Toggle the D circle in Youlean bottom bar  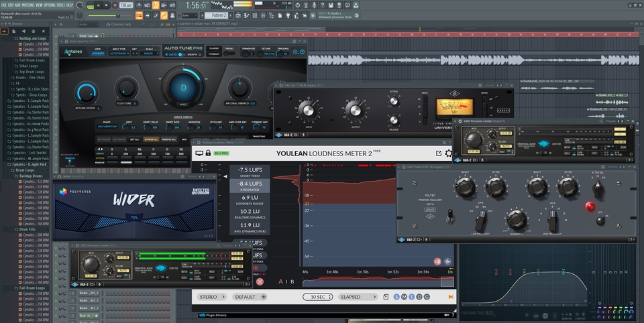pos(419,297)
